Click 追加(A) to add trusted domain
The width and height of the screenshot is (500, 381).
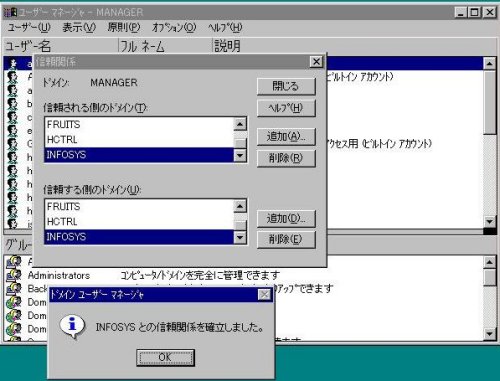tap(286, 136)
